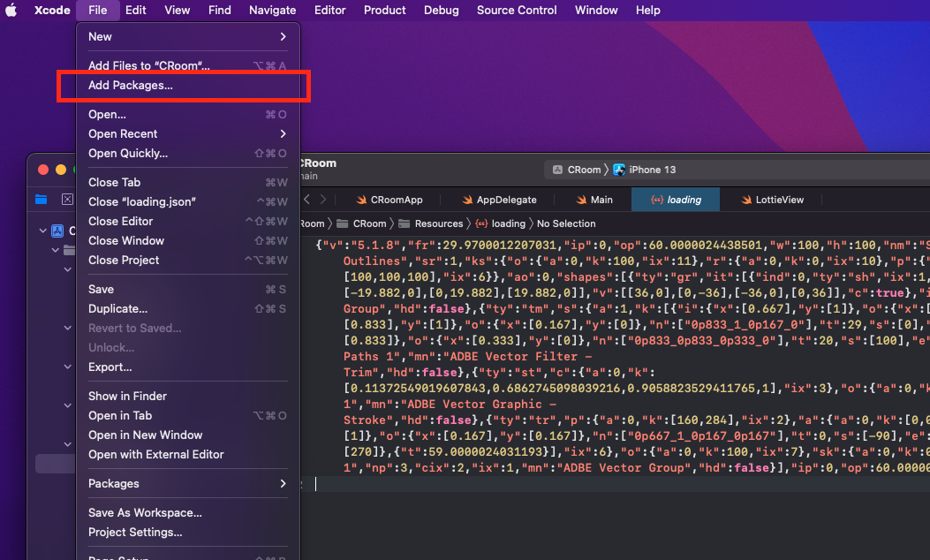
Task: Choose Close Window
Action: 188,241
